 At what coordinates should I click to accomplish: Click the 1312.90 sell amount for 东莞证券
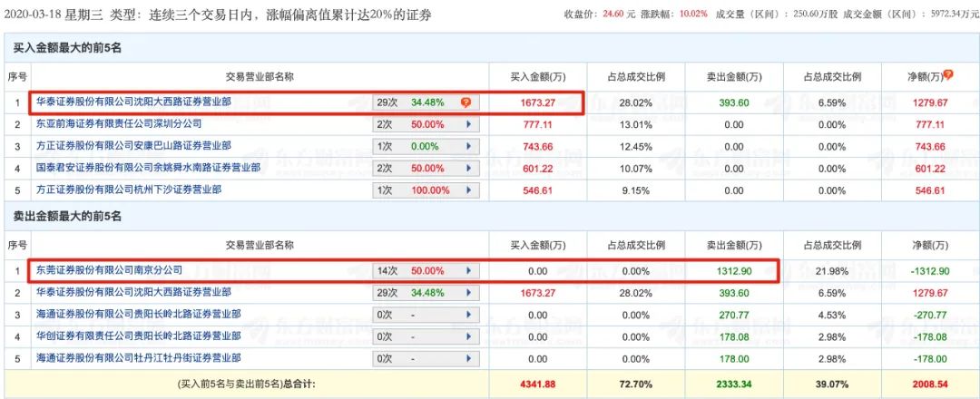coord(732,271)
